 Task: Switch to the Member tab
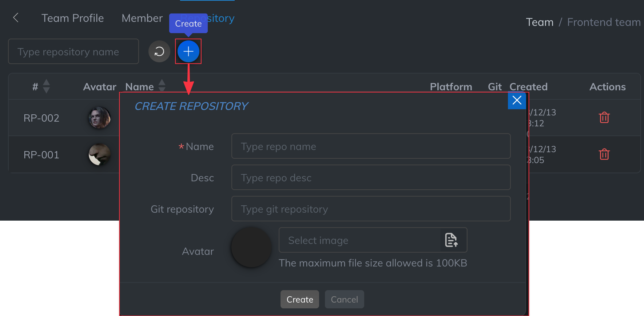click(x=142, y=18)
